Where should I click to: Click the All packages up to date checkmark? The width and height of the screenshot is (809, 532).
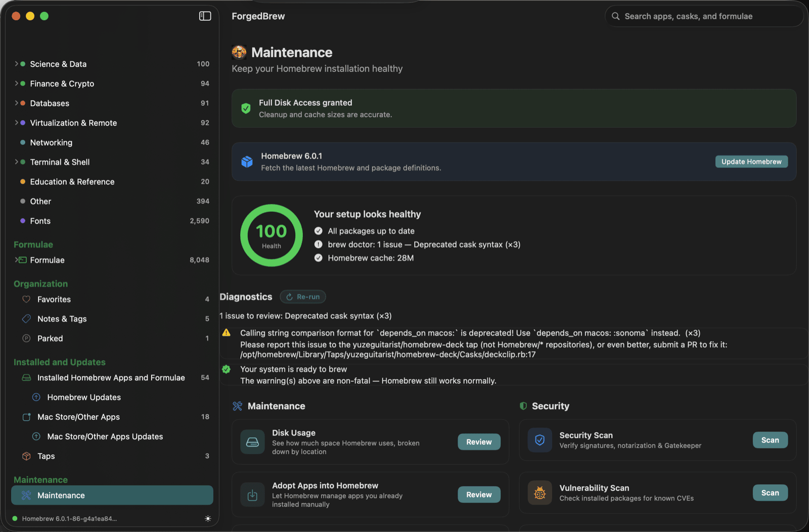tap(318, 231)
